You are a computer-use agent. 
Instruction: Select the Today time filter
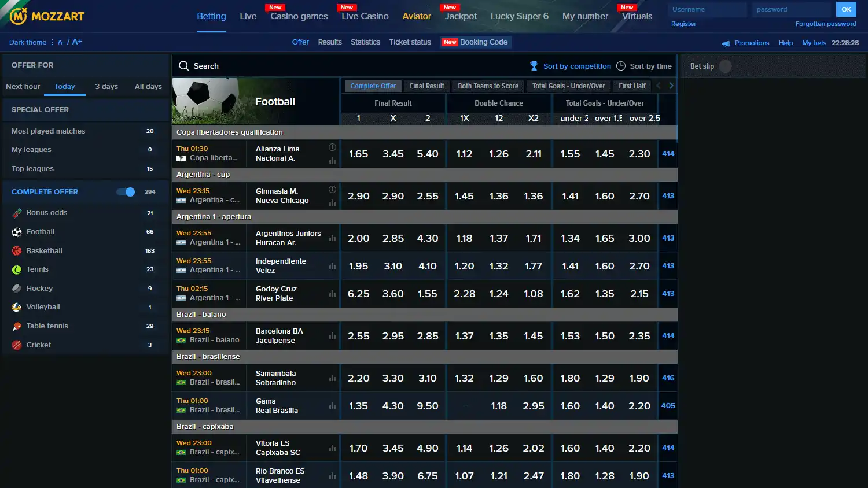(x=65, y=87)
